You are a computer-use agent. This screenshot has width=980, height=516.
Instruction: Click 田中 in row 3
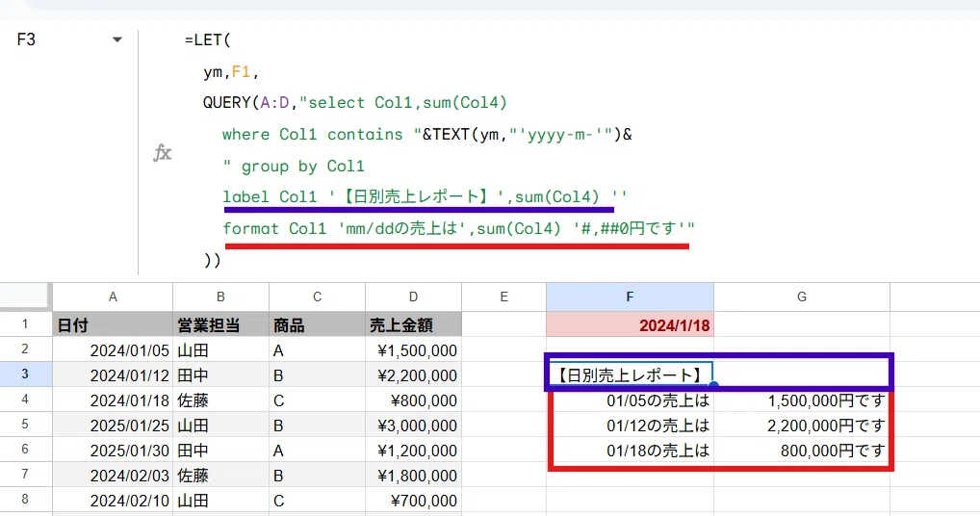(220, 374)
